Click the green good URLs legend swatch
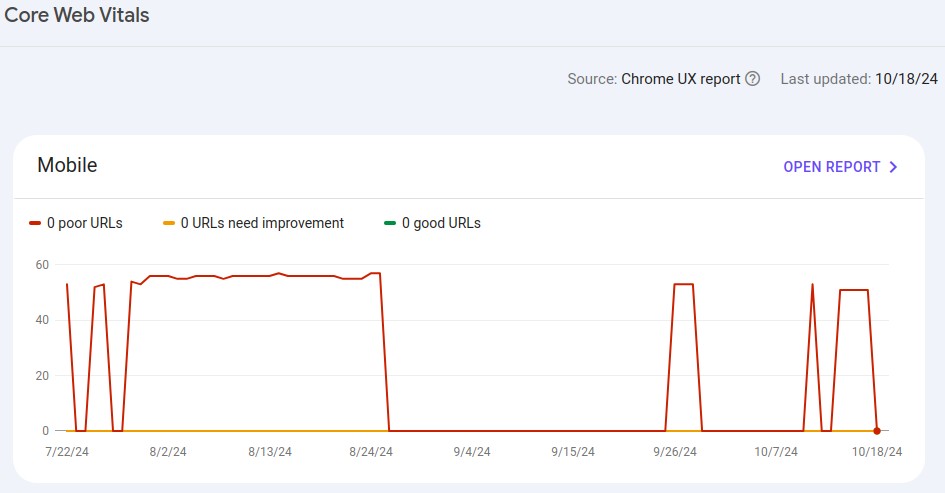 390,223
